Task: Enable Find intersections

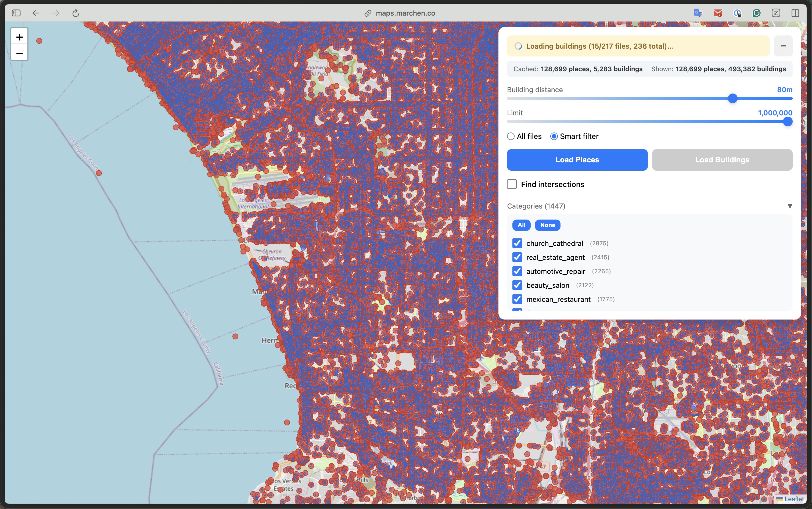Action: (512, 184)
